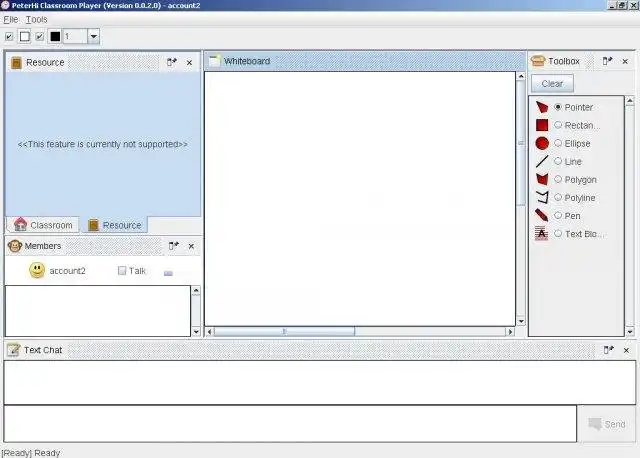
Task: Select the Ellipse radio button
Action: (558, 143)
